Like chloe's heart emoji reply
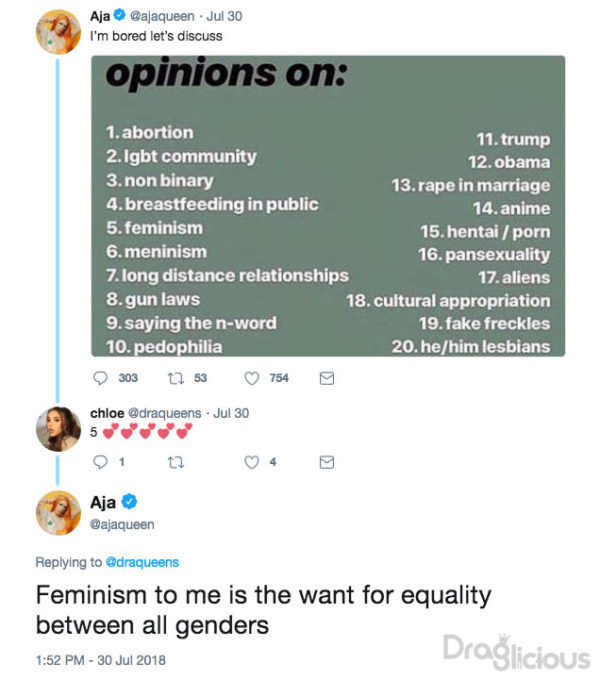This screenshot has height=680, width=600. click(252, 462)
